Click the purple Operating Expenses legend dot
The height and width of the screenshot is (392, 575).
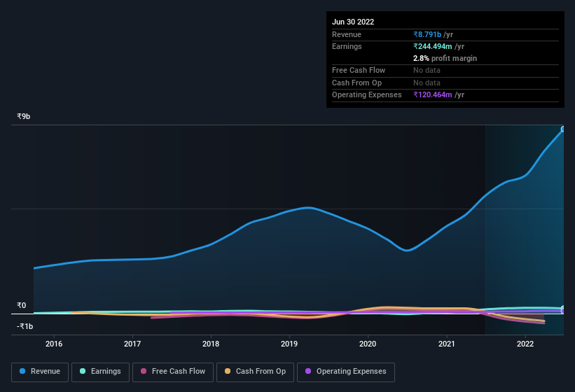click(308, 371)
